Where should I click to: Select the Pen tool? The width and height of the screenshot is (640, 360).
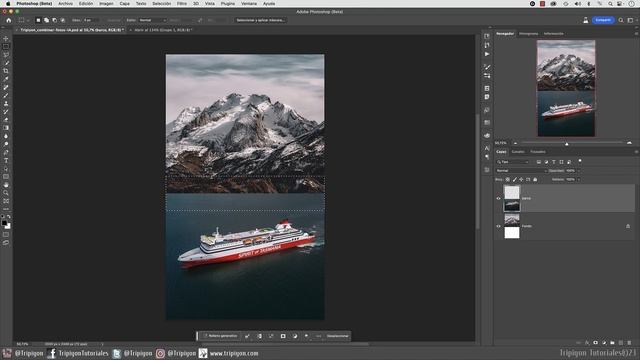coord(6,152)
